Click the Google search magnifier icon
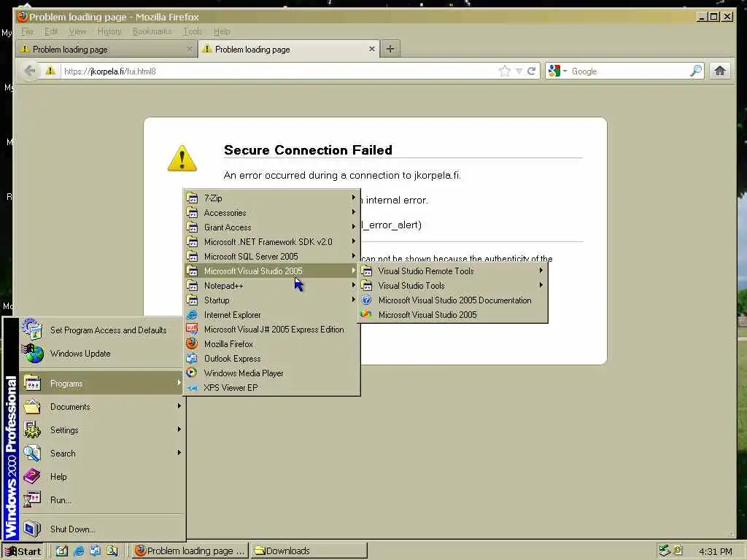Image resolution: width=747 pixels, height=560 pixels. coord(696,71)
